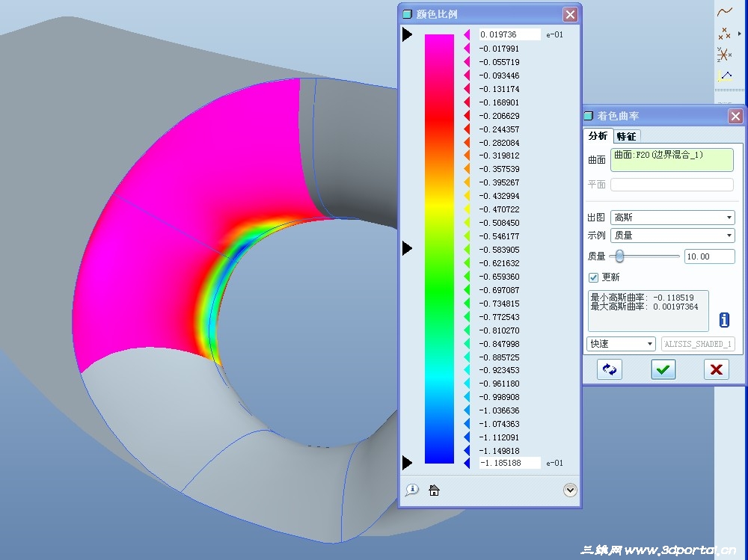Switch to the 特征 tab

point(626,136)
